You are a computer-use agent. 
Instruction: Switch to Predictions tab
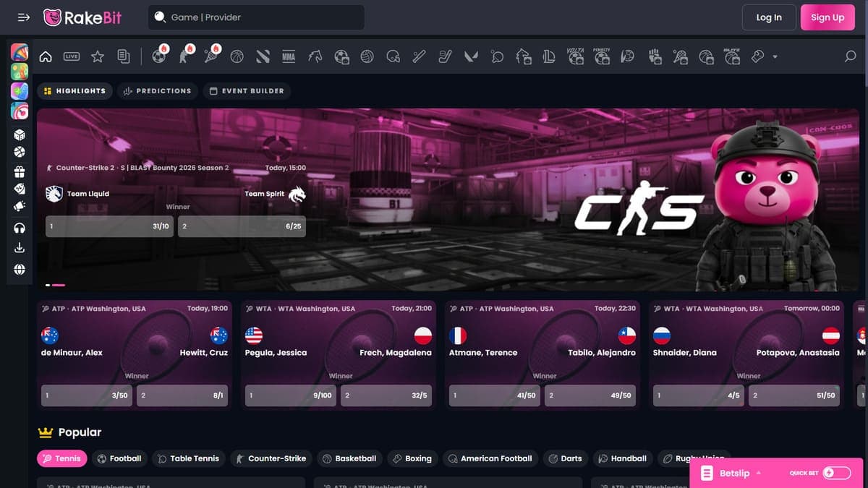157,91
